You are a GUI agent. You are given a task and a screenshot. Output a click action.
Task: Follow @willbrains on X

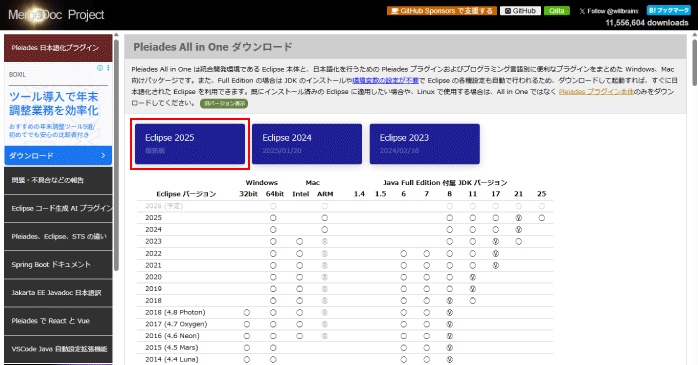tap(609, 11)
